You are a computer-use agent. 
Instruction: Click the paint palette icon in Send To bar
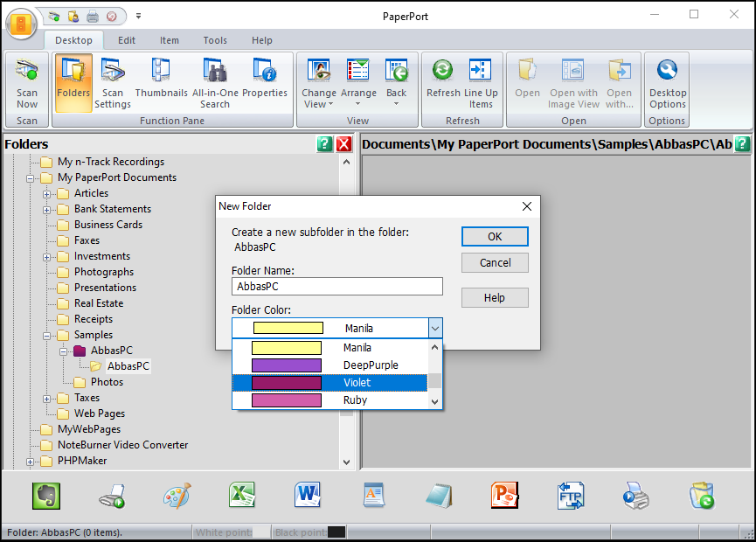click(x=177, y=495)
